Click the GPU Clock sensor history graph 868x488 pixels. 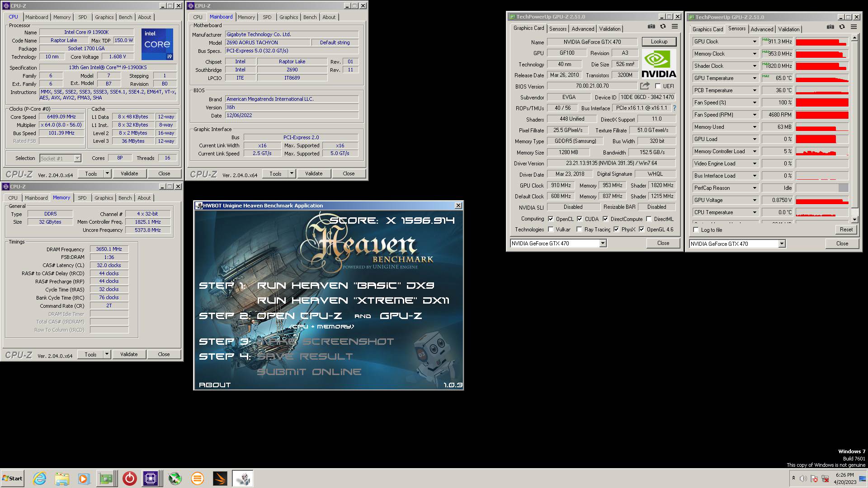[822, 42]
